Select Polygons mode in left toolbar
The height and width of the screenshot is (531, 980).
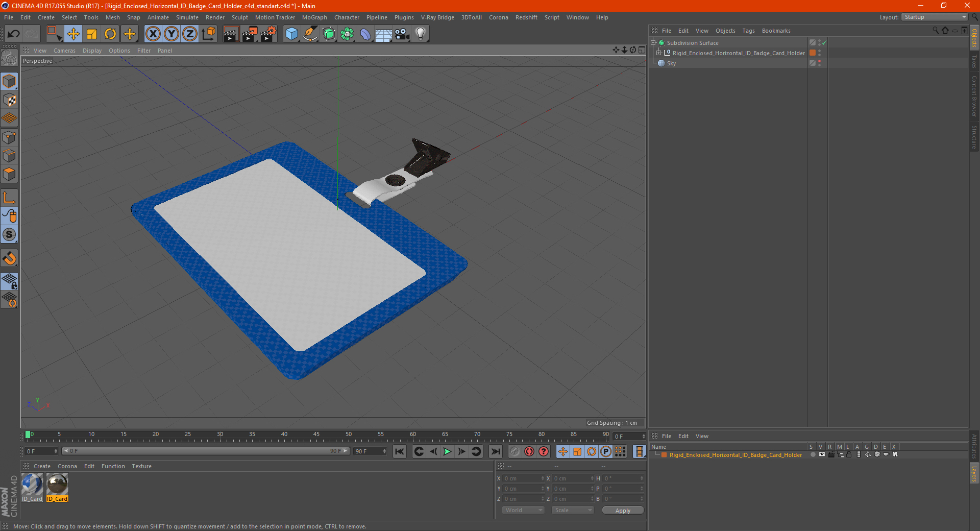tap(9, 174)
